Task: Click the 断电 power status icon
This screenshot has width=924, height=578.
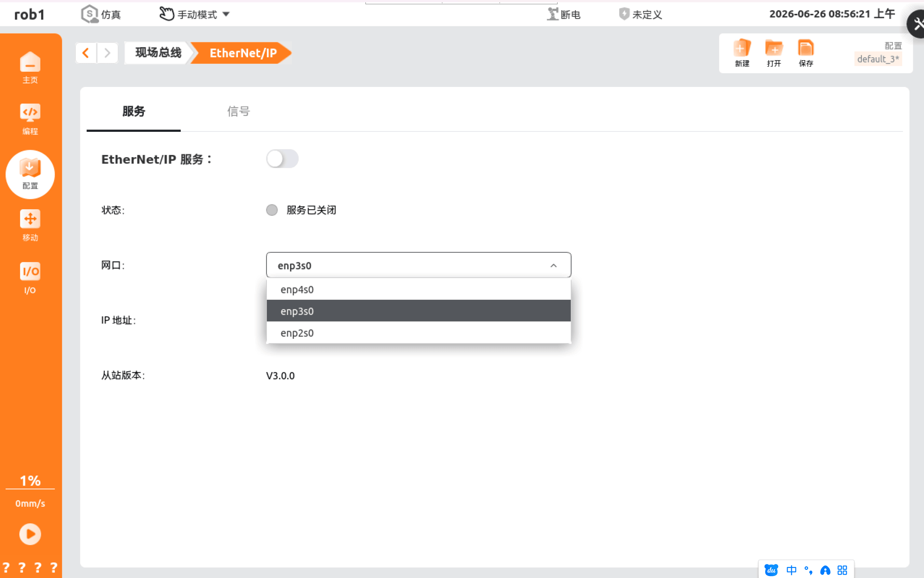Action: 563,14
